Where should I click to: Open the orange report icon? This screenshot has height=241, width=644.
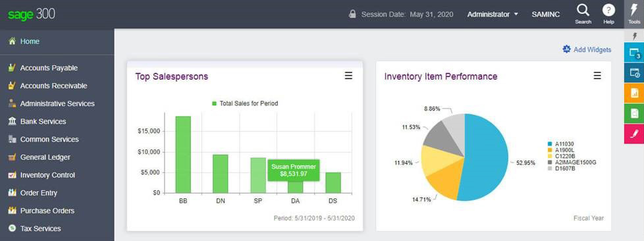[634, 94]
